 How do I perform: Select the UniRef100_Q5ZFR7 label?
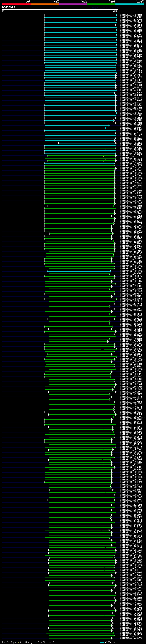[131, 55]
